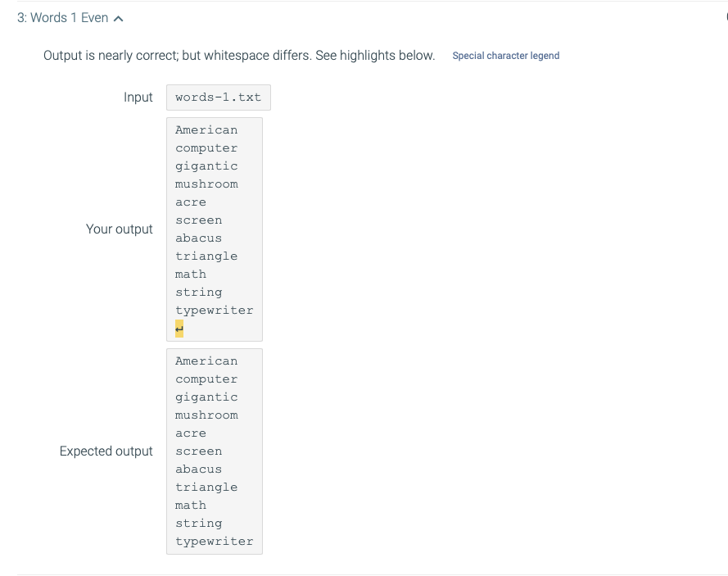Click inside the Expected output box
Screen dimensions: 728x576
tap(215, 451)
